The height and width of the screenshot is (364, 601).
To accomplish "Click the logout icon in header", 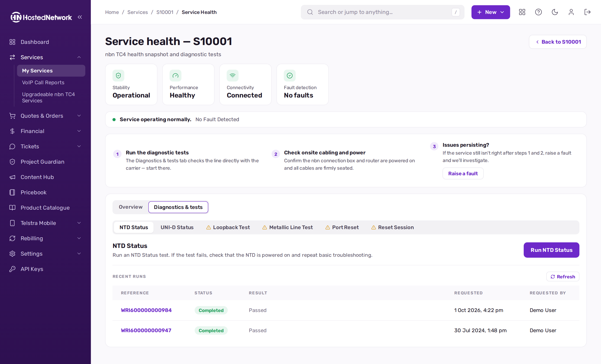I will coord(587,12).
